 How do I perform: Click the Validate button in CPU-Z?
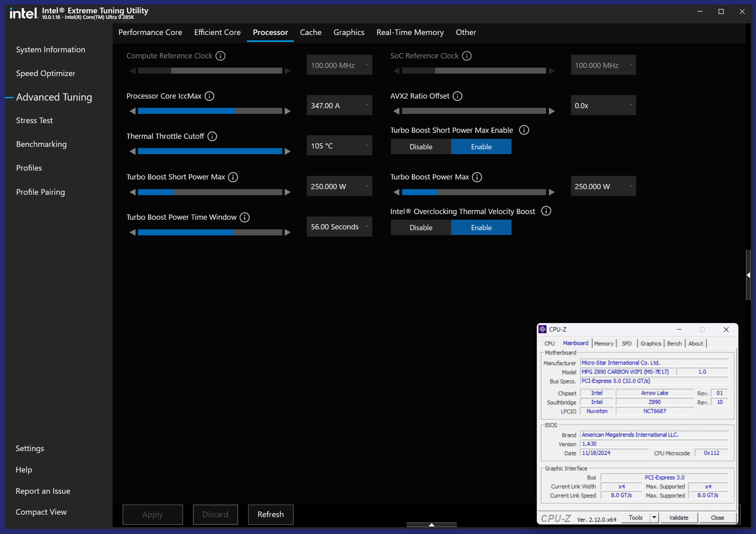(x=679, y=518)
